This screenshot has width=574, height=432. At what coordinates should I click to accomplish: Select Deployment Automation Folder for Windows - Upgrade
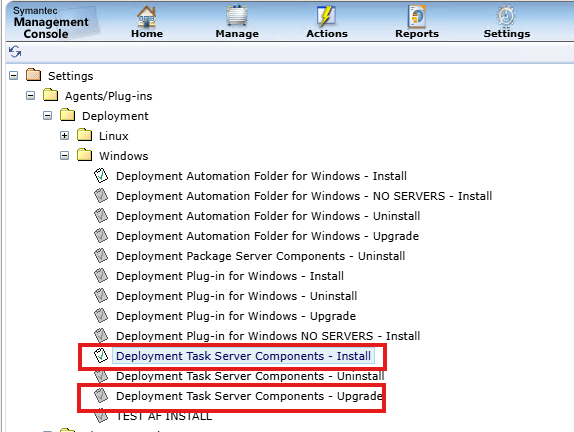pos(267,236)
